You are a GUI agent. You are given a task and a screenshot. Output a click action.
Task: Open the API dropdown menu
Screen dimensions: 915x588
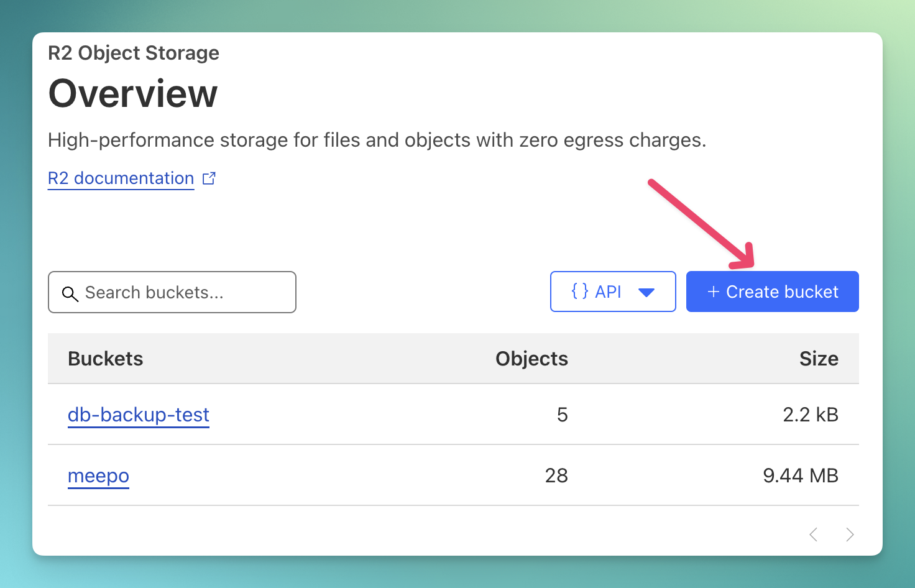click(x=613, y=292)
